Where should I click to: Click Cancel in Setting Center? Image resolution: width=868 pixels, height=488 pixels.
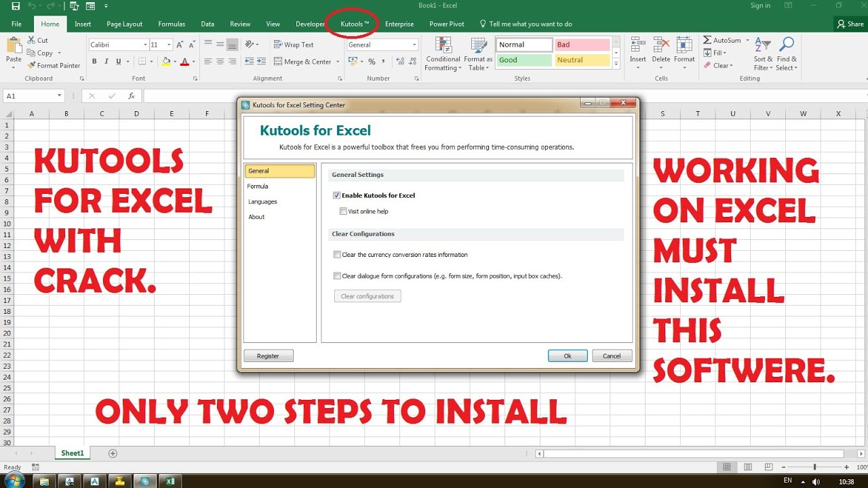(x=612, y=356)
